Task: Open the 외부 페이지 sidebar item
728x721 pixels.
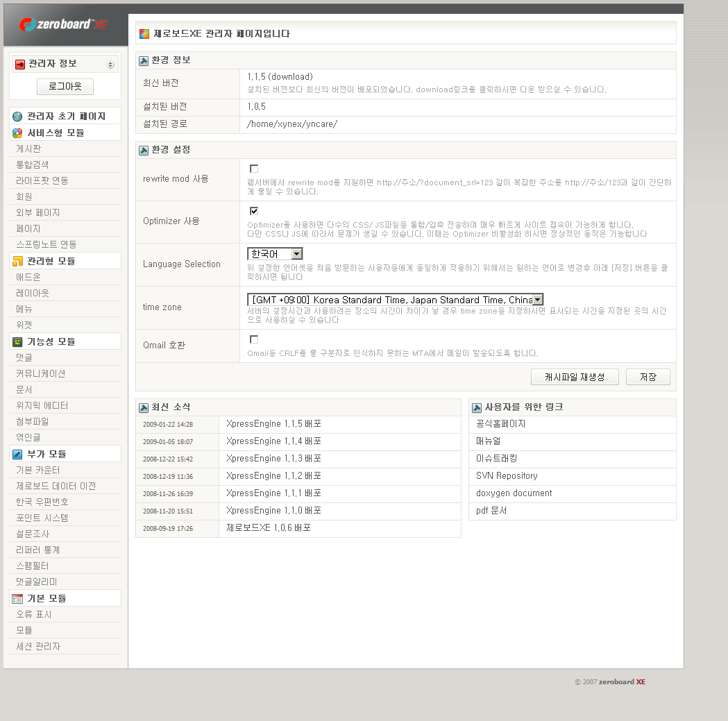Action: pos(38,212)
